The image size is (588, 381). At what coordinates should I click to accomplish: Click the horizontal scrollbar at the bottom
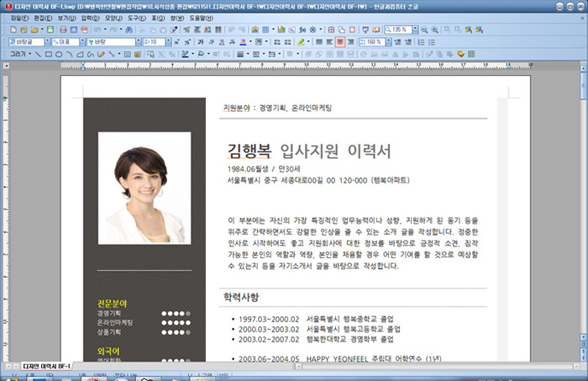438,366
